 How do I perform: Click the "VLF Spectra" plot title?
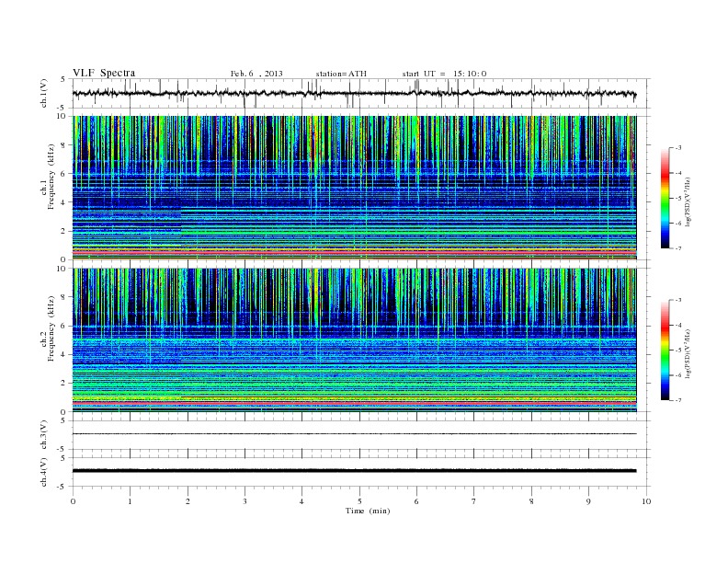(104, 73)
